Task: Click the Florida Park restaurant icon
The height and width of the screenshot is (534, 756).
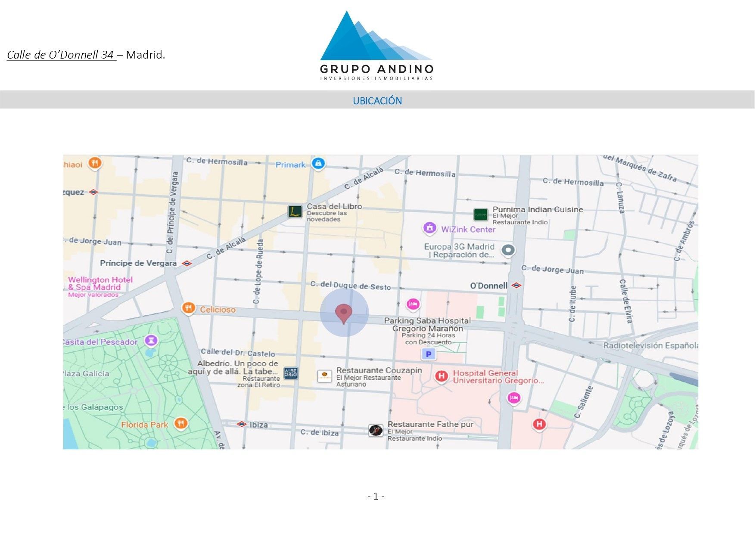Action: click(x=181, y=423)
